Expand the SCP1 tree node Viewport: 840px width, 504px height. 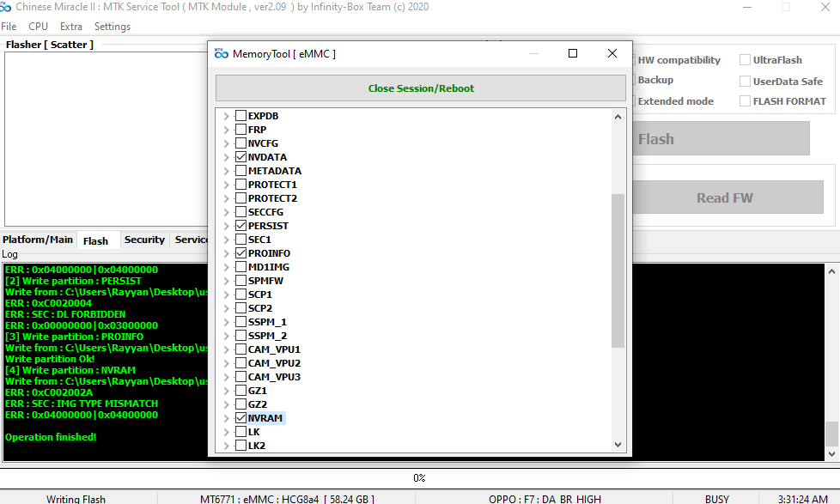[x=226, y=295]
